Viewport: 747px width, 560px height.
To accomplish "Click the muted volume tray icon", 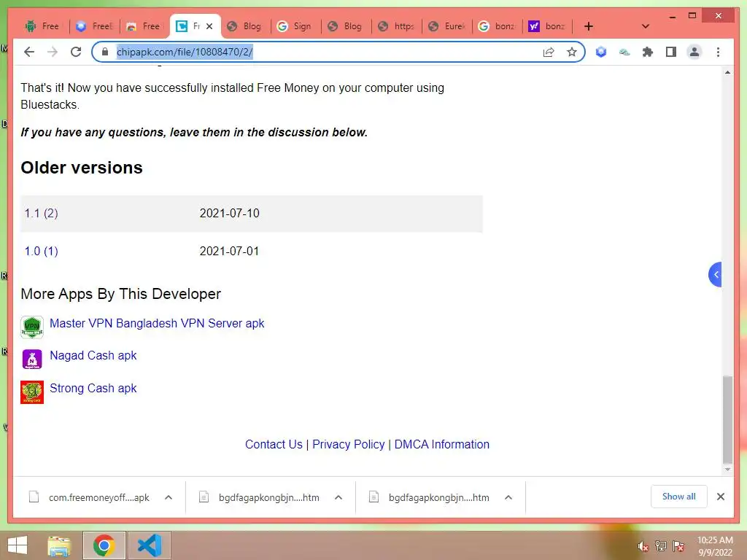I will 643,546.
